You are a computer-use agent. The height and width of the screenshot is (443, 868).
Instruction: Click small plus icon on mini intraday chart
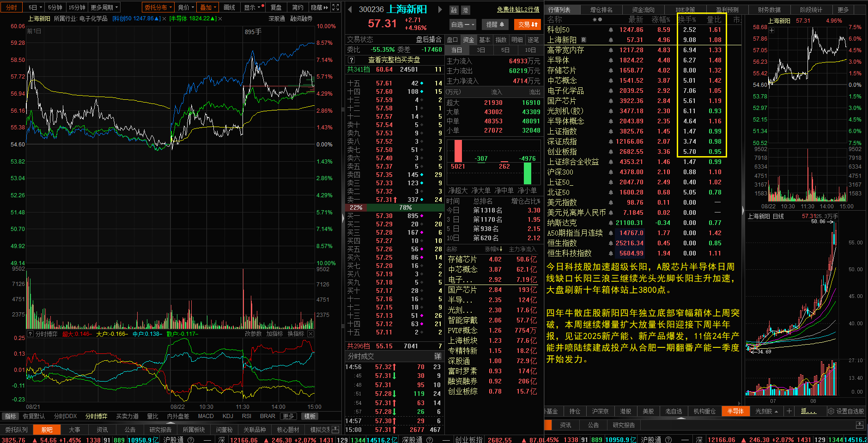point(771,30)
